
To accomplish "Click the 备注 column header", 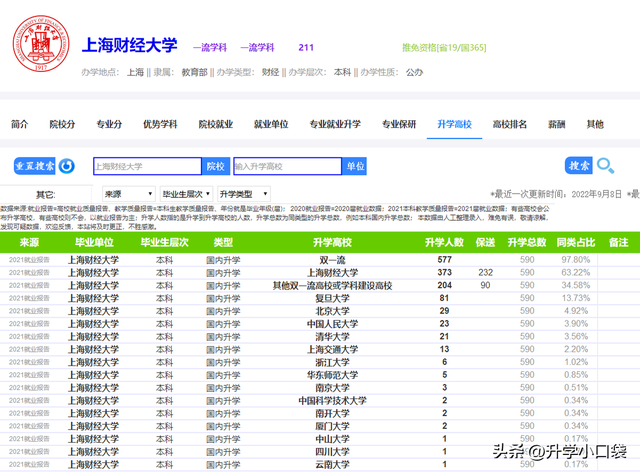I will click(x=619, y=242).
